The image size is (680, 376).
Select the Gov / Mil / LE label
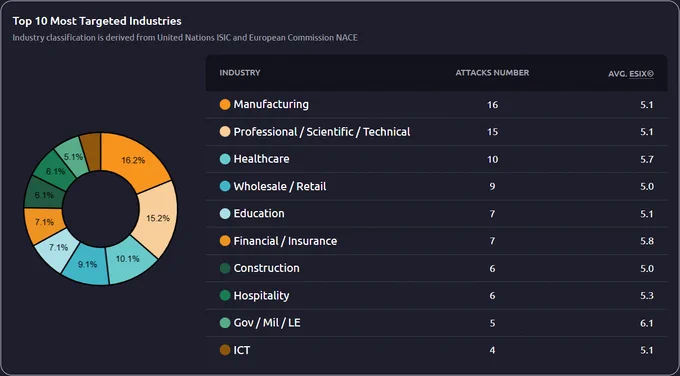click(x=267, y=323)
